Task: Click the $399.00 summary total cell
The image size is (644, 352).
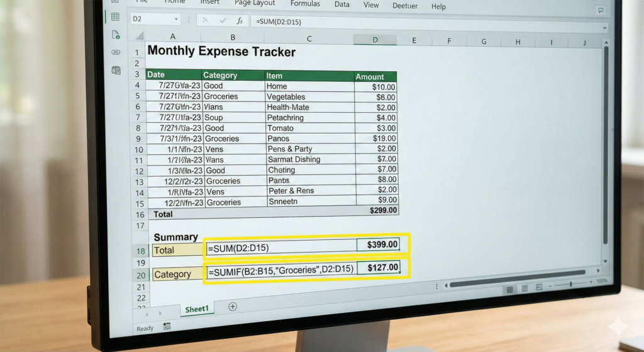Action: pyautogui.click(x=378, y=245)
